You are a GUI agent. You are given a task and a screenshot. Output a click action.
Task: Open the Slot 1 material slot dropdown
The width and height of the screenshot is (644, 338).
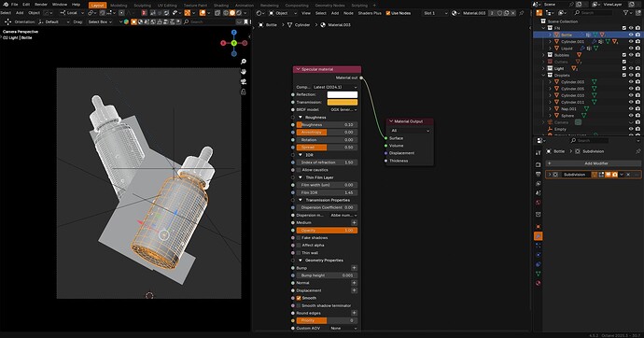[x=435, y=13]
